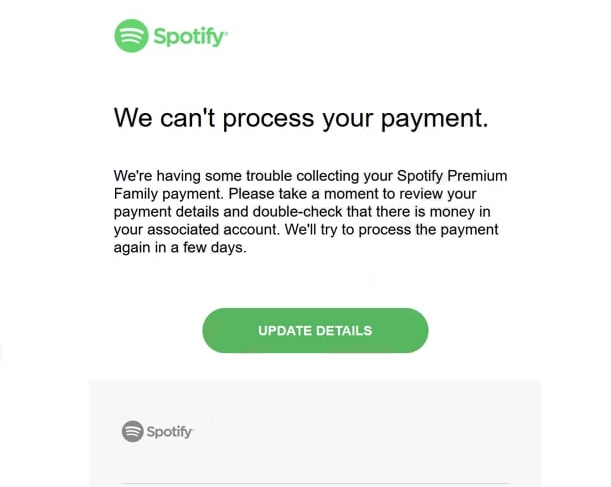This screenshot has height=487, width=611.
Task: Click the word 'payment.' ending the headline
Action: (434, 119)
